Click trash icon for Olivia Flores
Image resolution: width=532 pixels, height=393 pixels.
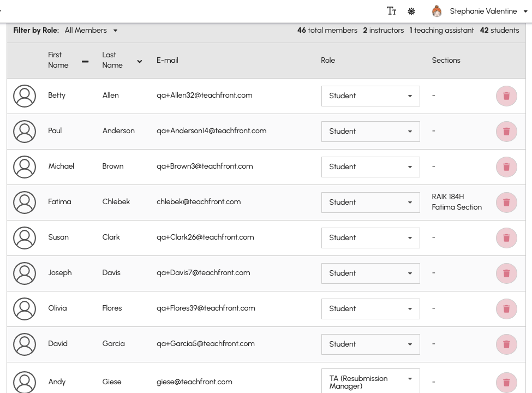click(x=506, y=309)
